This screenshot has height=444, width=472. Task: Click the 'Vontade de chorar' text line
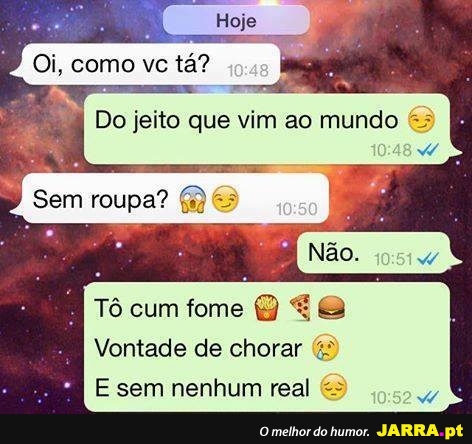(x=198, y=348)
